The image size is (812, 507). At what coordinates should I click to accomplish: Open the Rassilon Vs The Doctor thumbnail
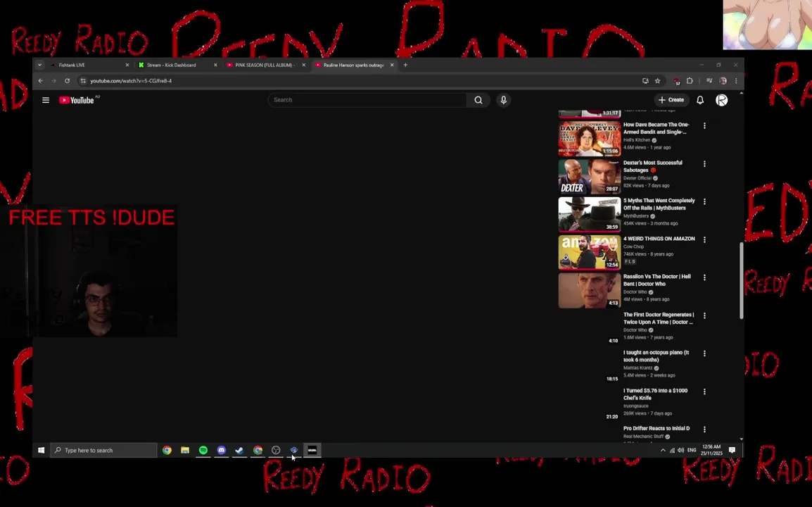pyautogui.click(x=590, y=290)
